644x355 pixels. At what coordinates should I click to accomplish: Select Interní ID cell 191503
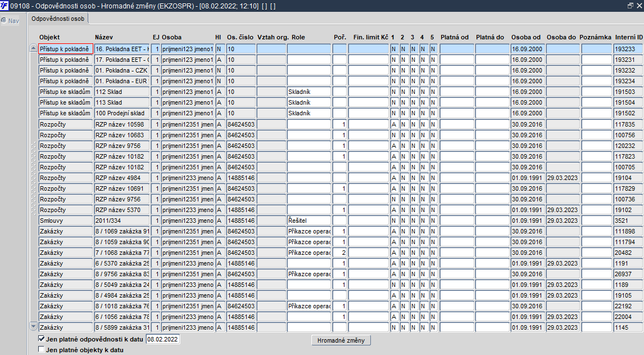pos(628,92)
